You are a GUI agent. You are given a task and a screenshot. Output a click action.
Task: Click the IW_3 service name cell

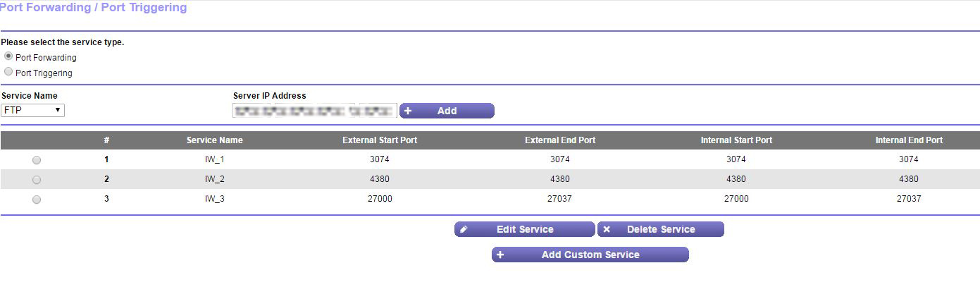pos(214,199)
